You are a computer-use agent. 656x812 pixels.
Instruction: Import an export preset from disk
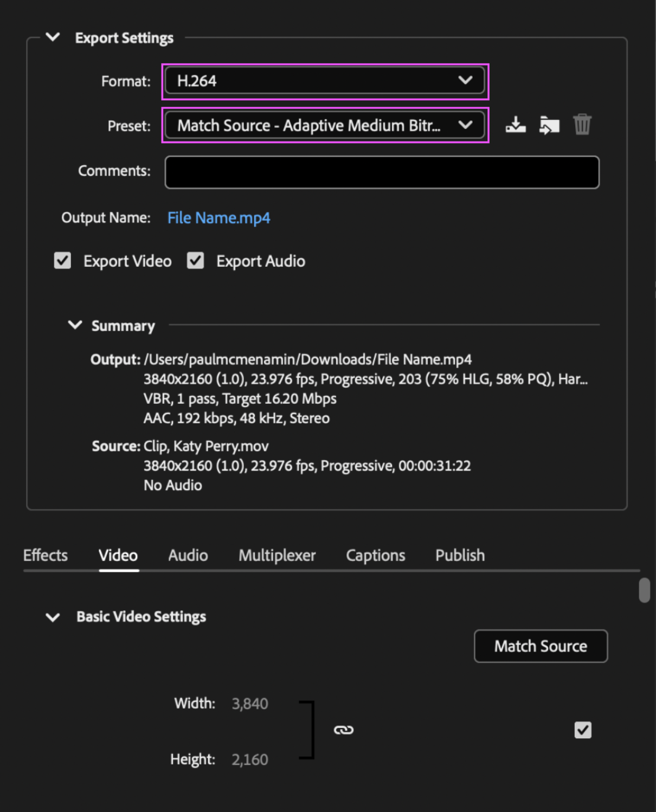(x=549, y=124)
